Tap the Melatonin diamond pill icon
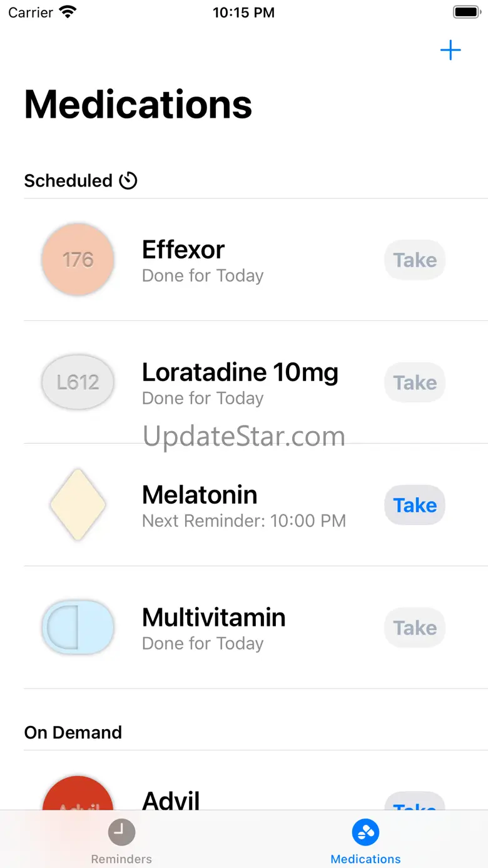 (x=78, y=505)
